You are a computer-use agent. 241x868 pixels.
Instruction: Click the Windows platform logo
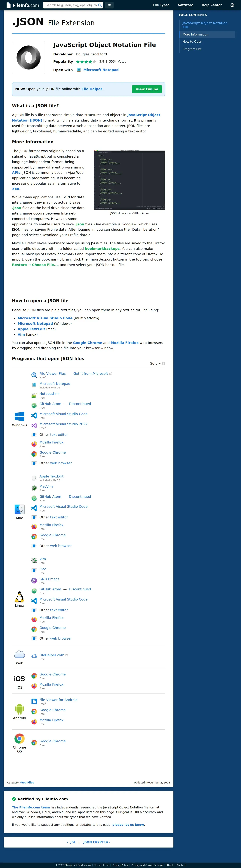(20, 416)
